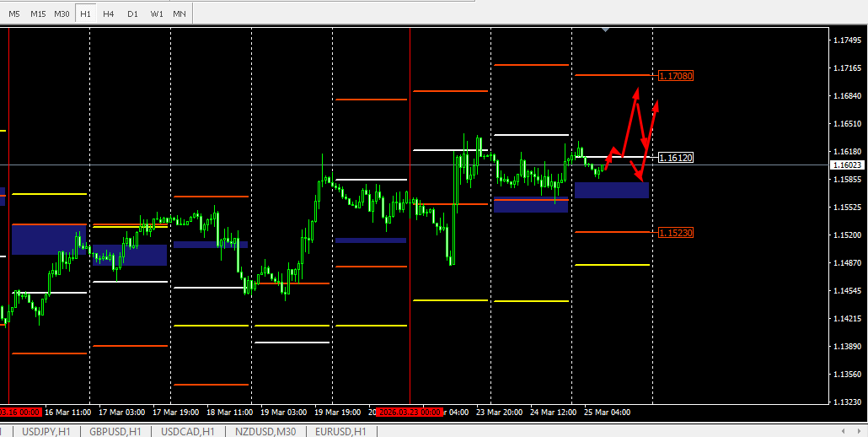
Task: Select the EURUSD,H1 chart tab
Action: 340,431
